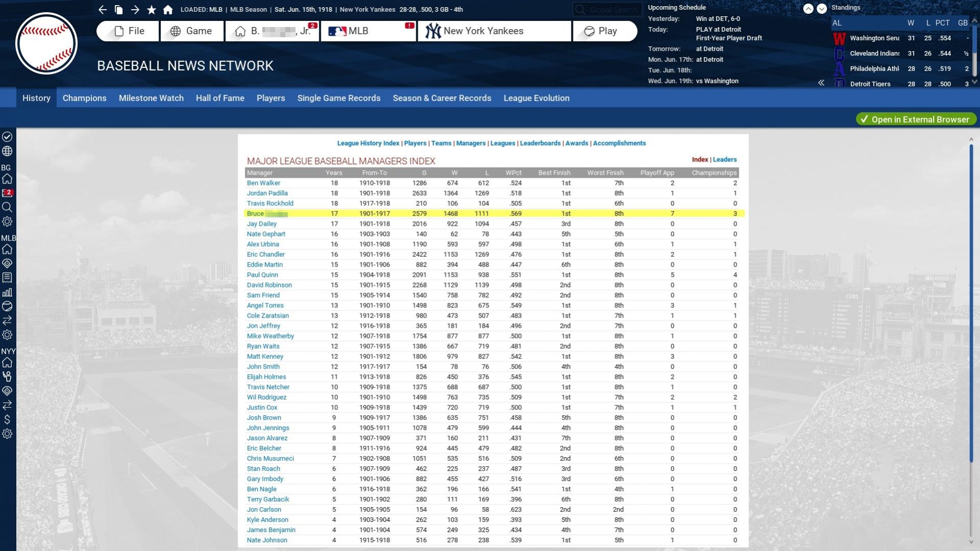Open the globe icon in left sidebar
This screenshot has height=551, width=980.
[7, 151]
